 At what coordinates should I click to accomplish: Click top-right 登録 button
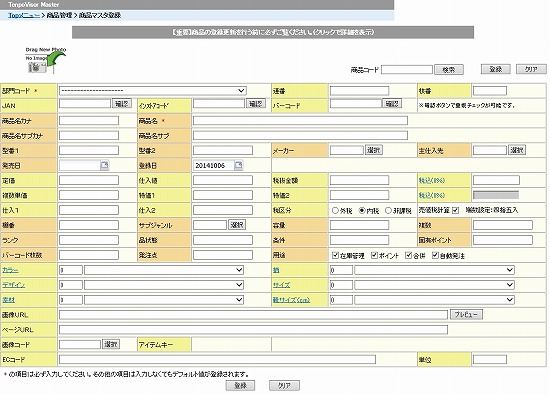(x=496, y=69)
